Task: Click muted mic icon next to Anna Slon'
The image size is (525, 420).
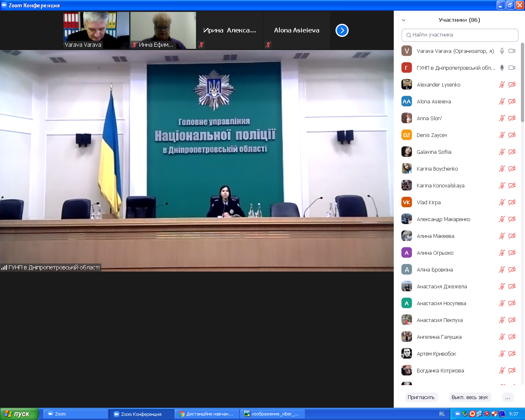Action: [502, 118]
